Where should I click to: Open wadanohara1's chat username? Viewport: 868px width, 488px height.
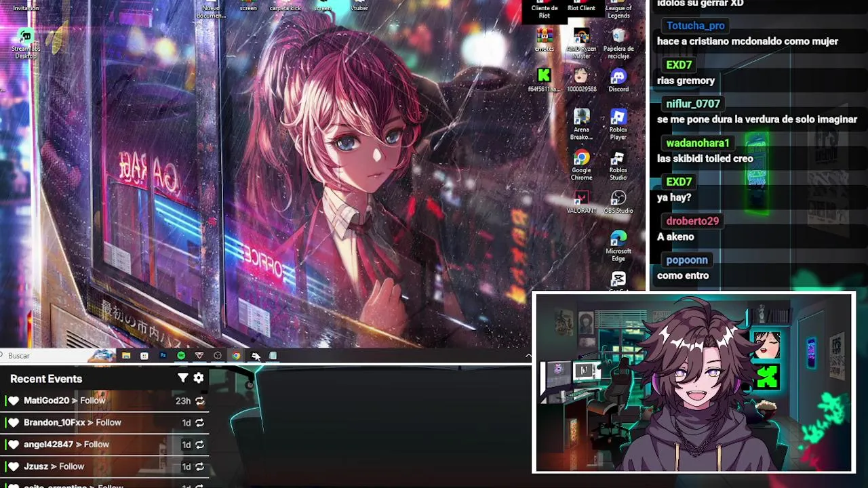click(x=697, y=143)
